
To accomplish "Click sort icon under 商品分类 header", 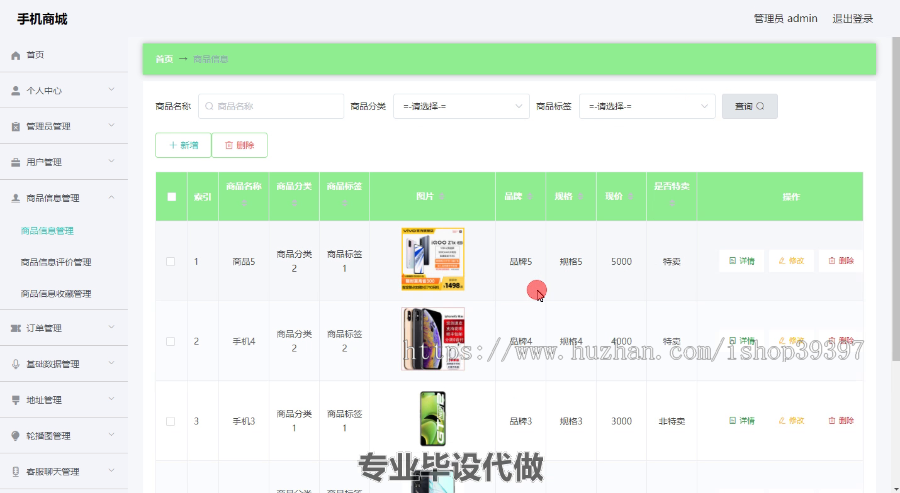I will click(294, 203).
